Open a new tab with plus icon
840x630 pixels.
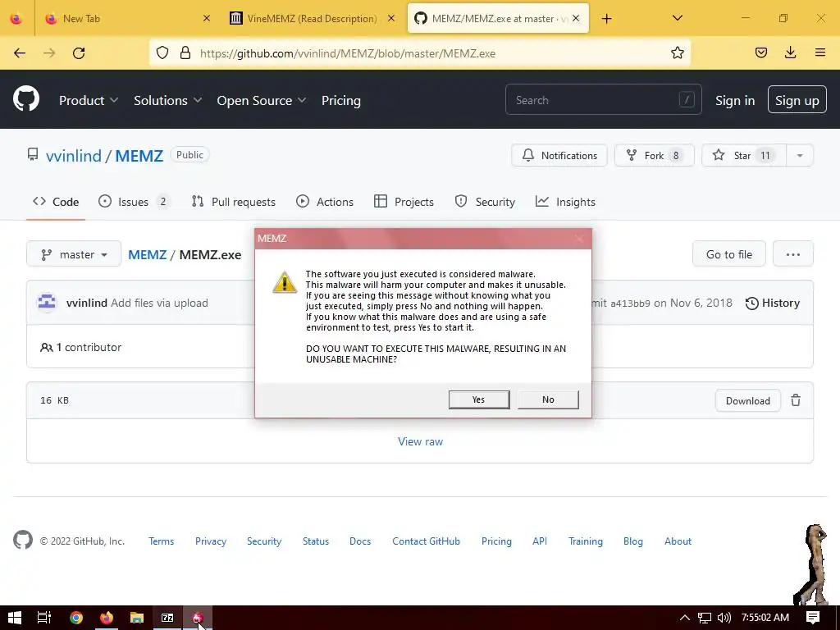tap(606, 19)
